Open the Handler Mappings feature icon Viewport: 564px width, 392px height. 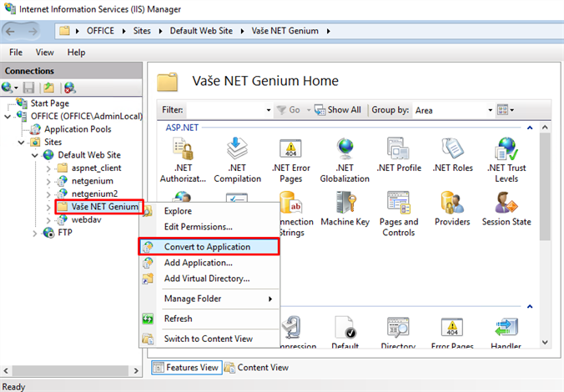point(506,327)
